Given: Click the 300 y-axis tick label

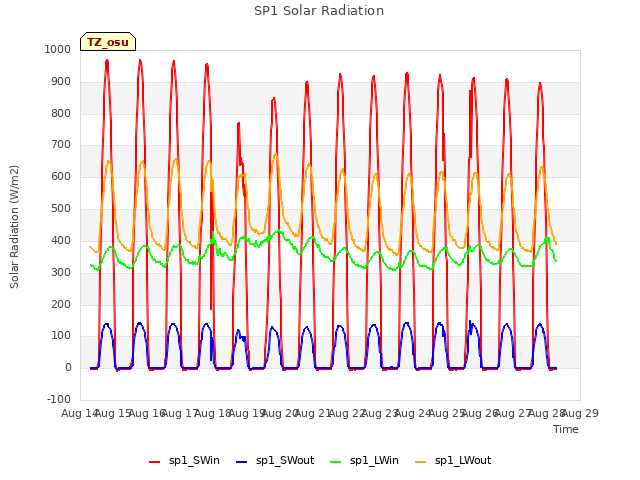Looking at the screenshot, I should tap(61, 272).
